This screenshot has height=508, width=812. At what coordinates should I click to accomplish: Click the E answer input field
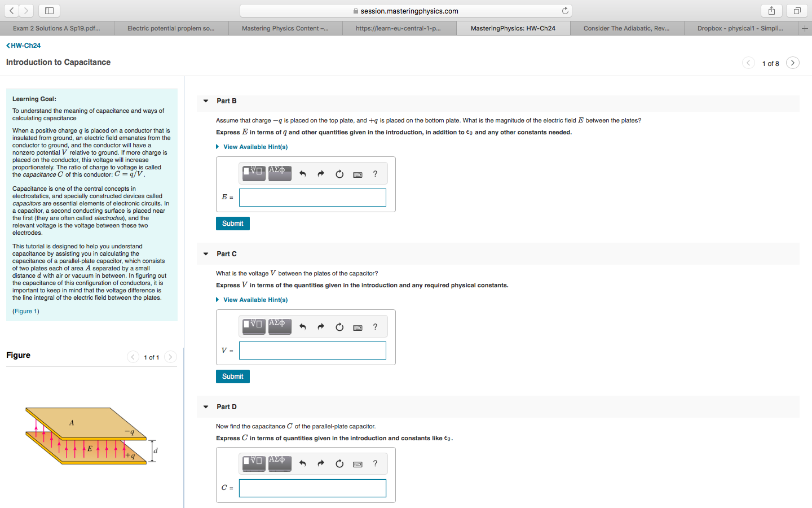(312, 197)
